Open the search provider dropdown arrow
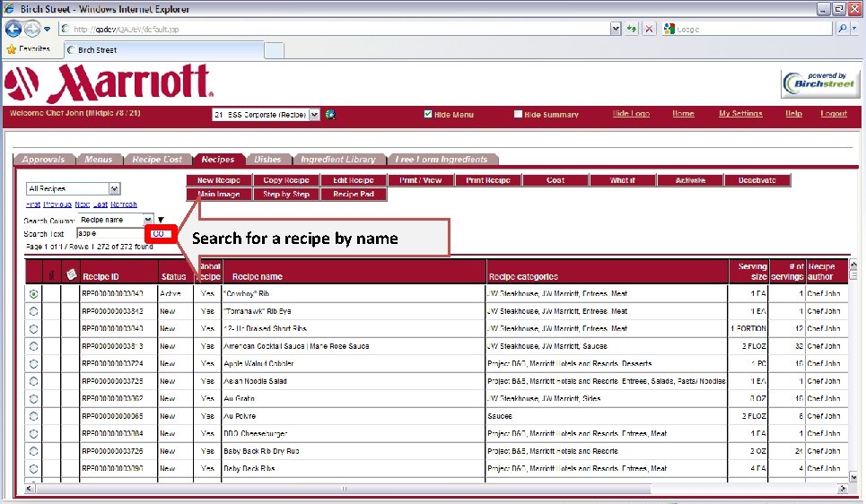 (854, 29)
